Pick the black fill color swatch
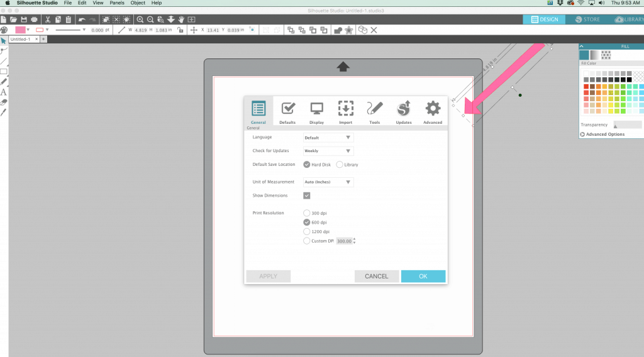This screenshot has height=357, width=644. (629, 80)
